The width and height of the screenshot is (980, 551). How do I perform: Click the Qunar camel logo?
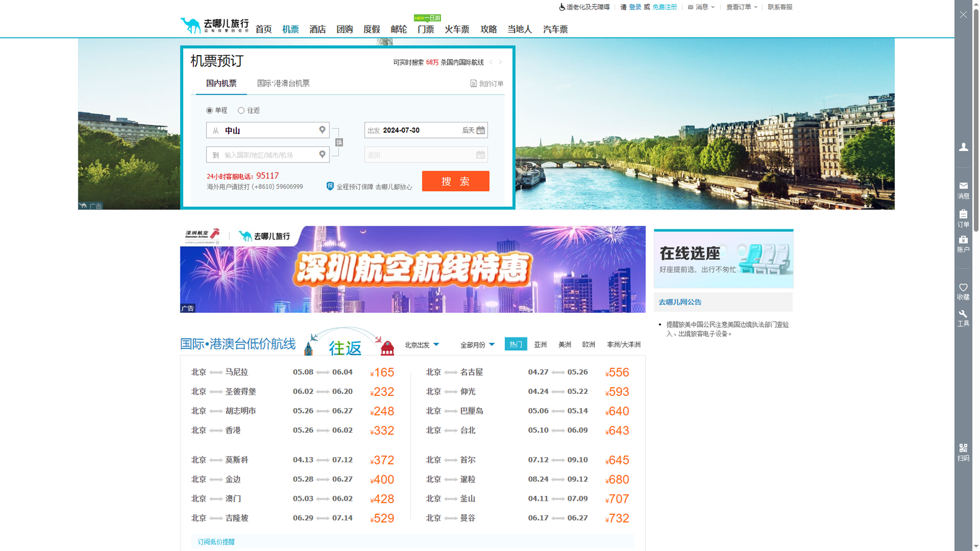215,25
